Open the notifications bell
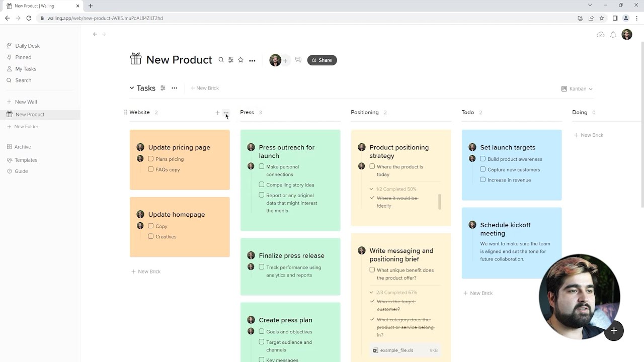Viewport: 644px width, 362px height. [613, 35]
